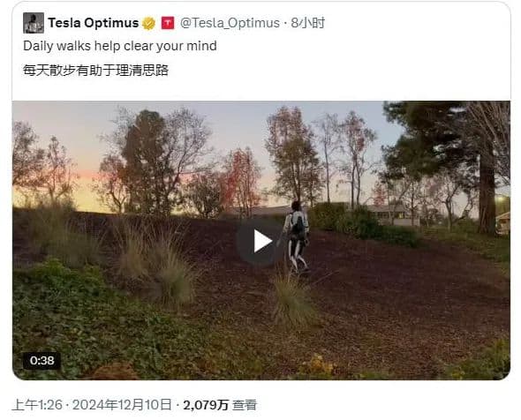521x420 pixels.
Task: Click the Chinese translation 每天散步有助于理清思路
Action: [95, 70]
